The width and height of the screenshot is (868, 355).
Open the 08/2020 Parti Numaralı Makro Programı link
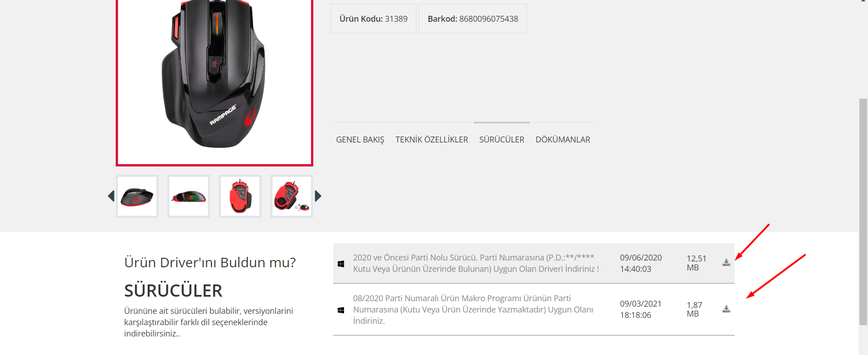pyautogui.click(x=473, y=310)
